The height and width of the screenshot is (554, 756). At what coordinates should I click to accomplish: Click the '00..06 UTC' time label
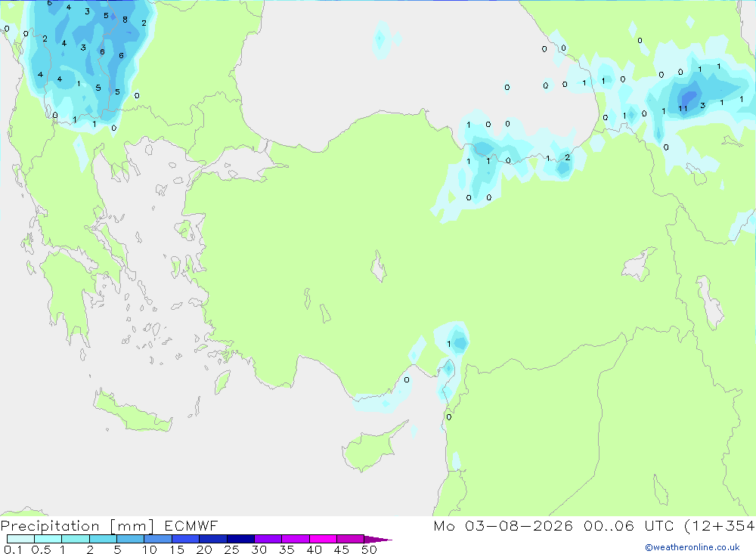tap(628, 525)
